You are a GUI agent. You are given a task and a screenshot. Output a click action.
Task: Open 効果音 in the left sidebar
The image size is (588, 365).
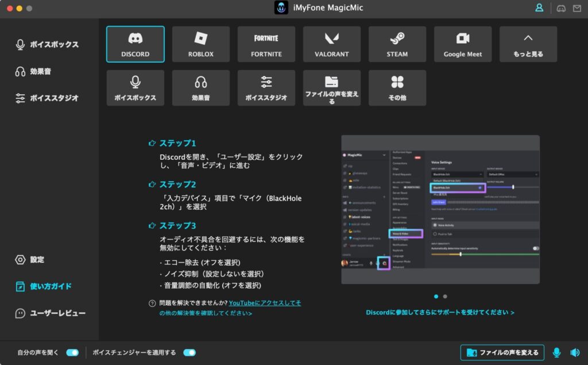click(x=33, y=71)
